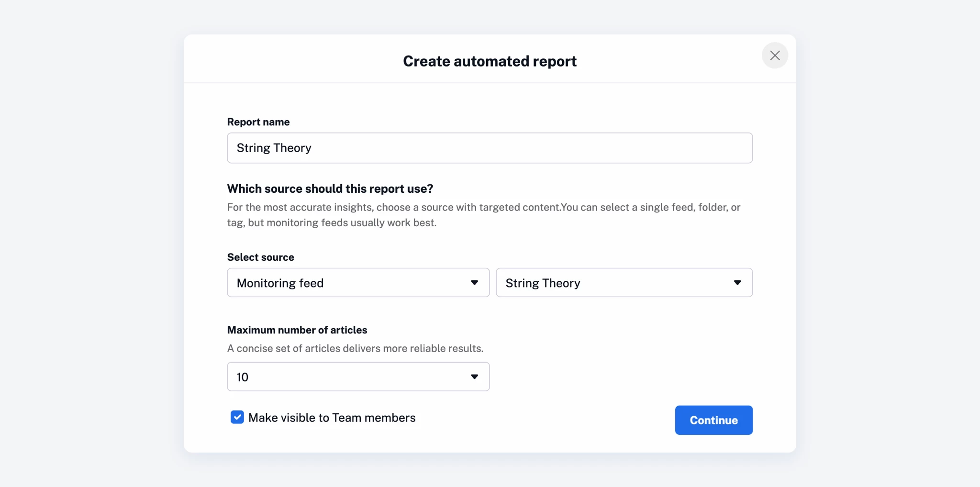The width and height of the screenshot is (980, 487).
Task: Open the String Theory feed selection dropdown
Action: click(624, 283)
